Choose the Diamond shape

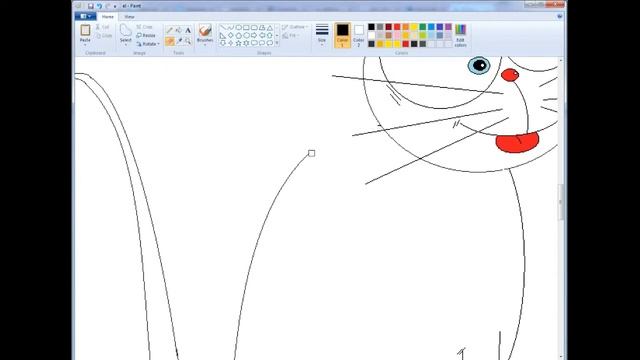231,35
